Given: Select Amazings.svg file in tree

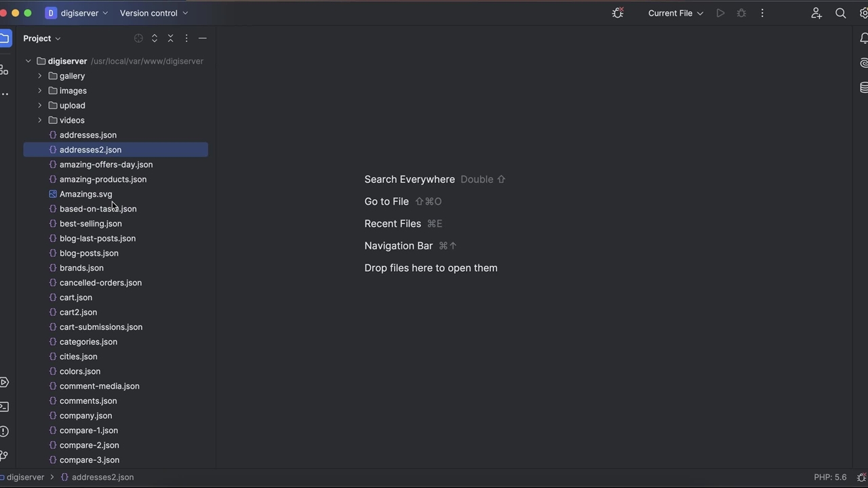Looking at the screenshot, I should [85, 194].
